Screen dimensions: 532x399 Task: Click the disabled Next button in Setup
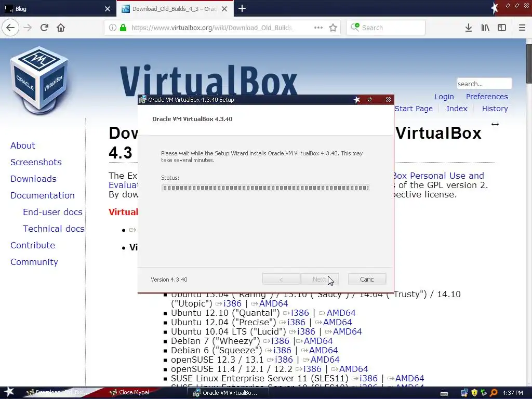click(x=320, y=279)
